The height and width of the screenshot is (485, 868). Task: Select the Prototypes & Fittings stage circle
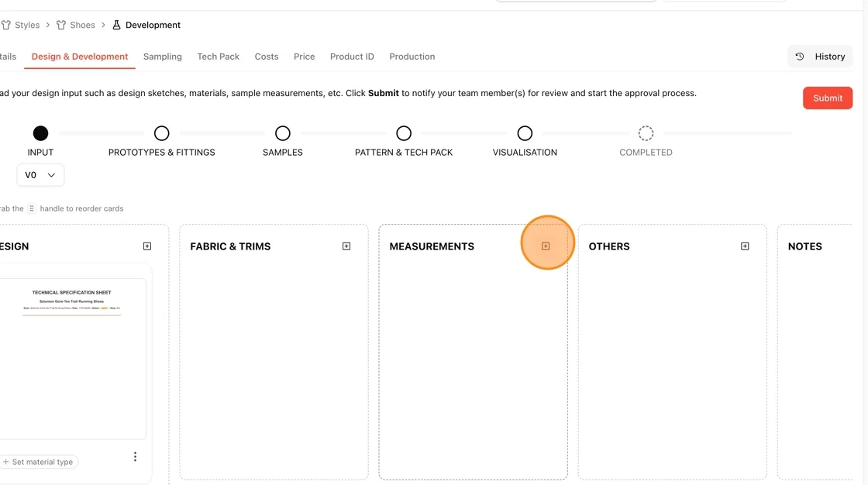coord(162,133)
